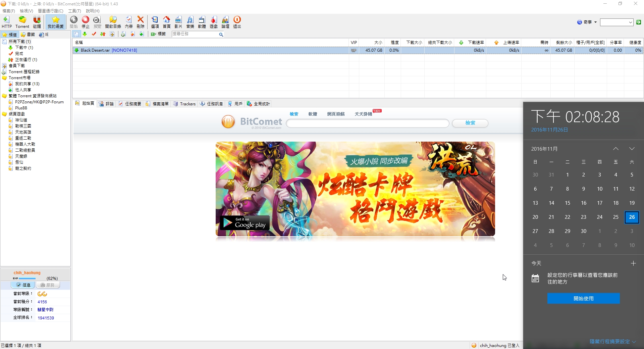Image resolution: width=644 pixels, height=349 pixels.
Task: Click the 開始使用 calendar button
Action: pos(583,298)
